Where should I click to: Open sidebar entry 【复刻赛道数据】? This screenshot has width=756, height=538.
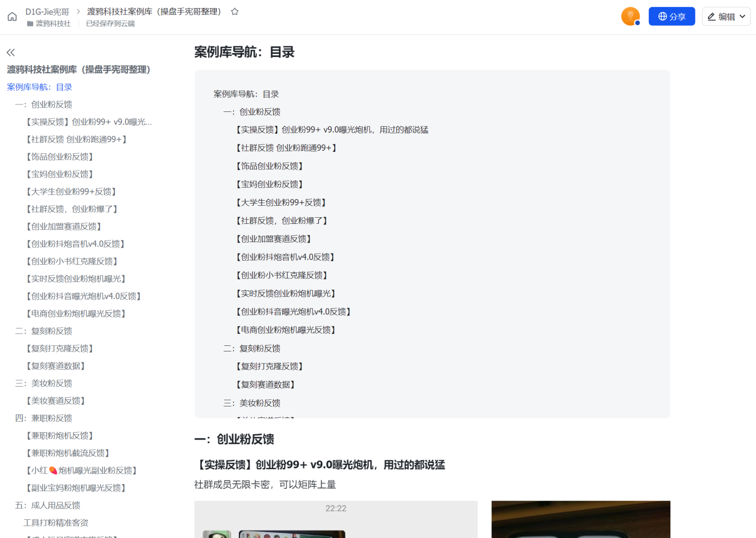(x=56, y=366)
